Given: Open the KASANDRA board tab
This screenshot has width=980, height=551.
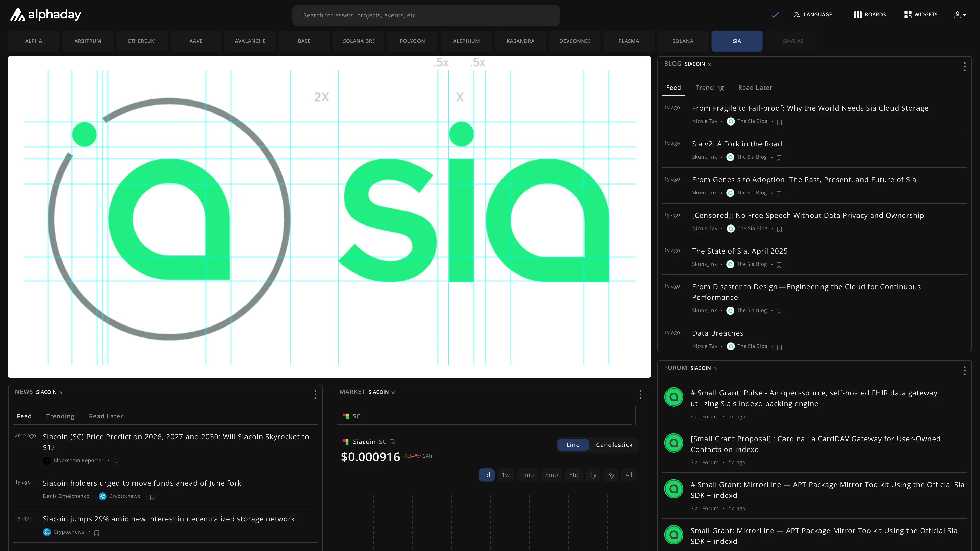Looking at the screenshot, I should point(520,41).
